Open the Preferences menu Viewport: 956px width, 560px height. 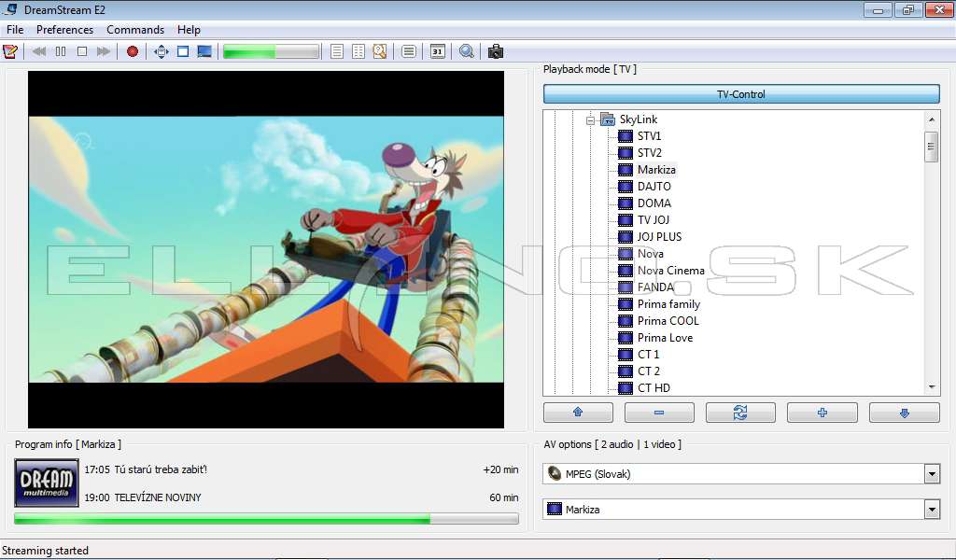pos(64,30)
